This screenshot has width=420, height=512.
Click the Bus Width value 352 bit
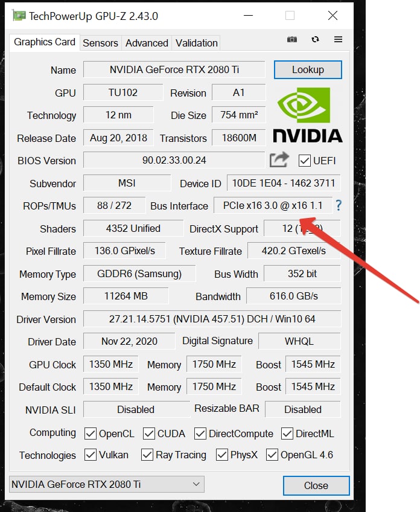[302, 274]
